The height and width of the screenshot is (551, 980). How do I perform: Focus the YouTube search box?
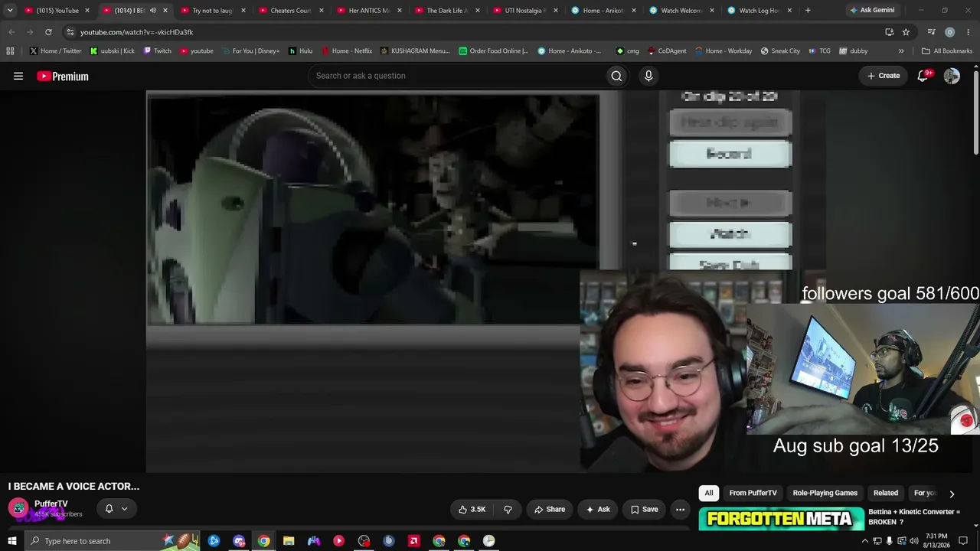click(x=456, y=76)
